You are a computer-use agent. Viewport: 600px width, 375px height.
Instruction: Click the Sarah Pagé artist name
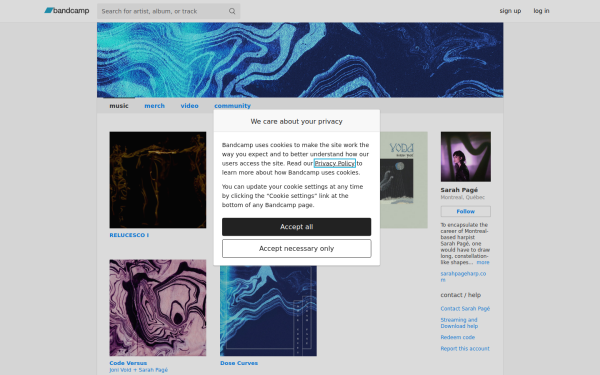(x=459, y=190)
